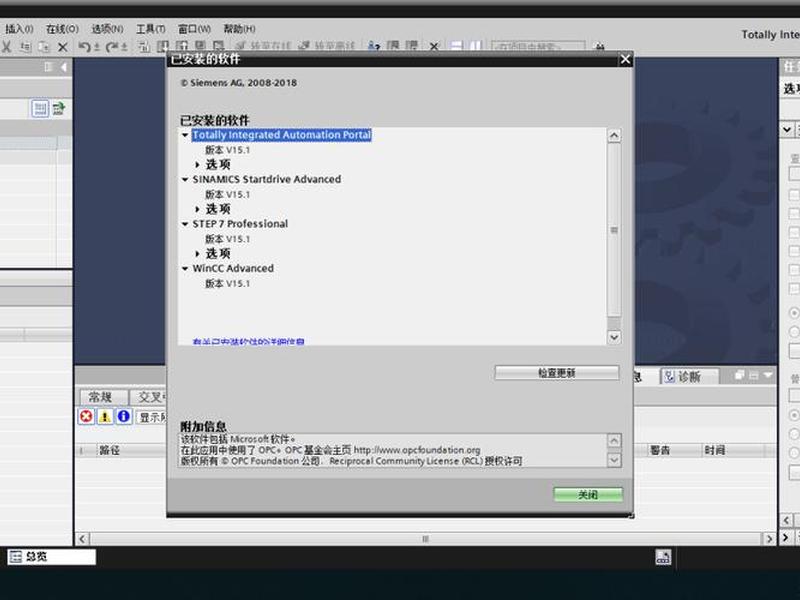Click the Cut scissors icon in toolbar
The image size is (800, 600).
pos(6,47)
